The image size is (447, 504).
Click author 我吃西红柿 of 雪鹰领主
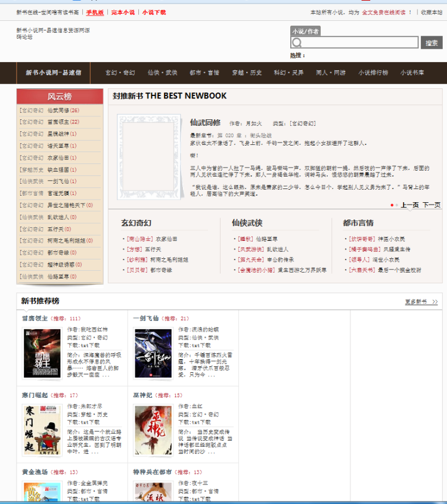click(94, 329)
